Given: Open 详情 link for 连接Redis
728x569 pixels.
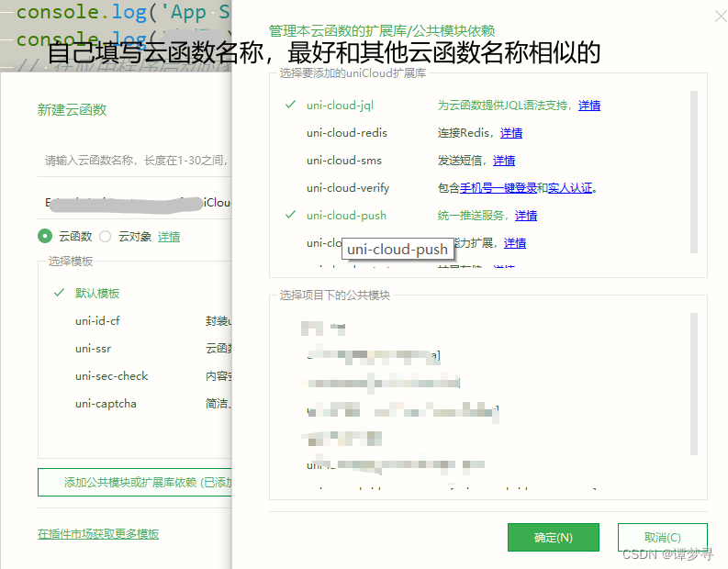Looking at the screenshot, I should pos(511,133).
